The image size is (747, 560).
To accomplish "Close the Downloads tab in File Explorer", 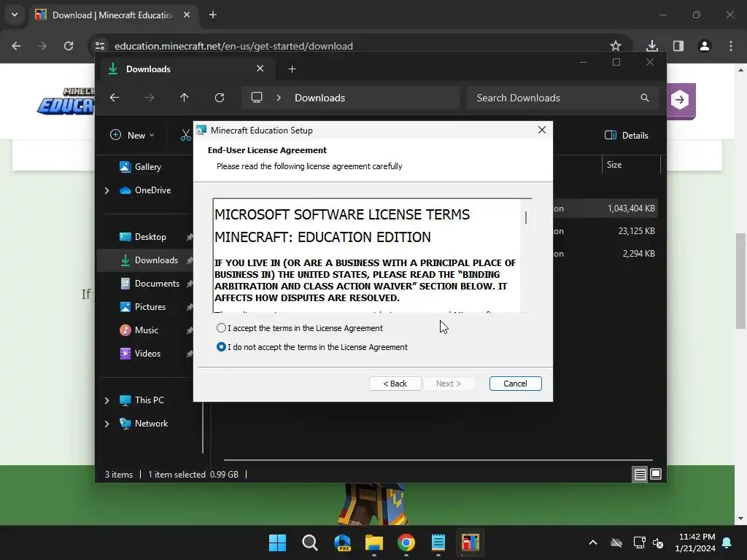I will [260, 69].
